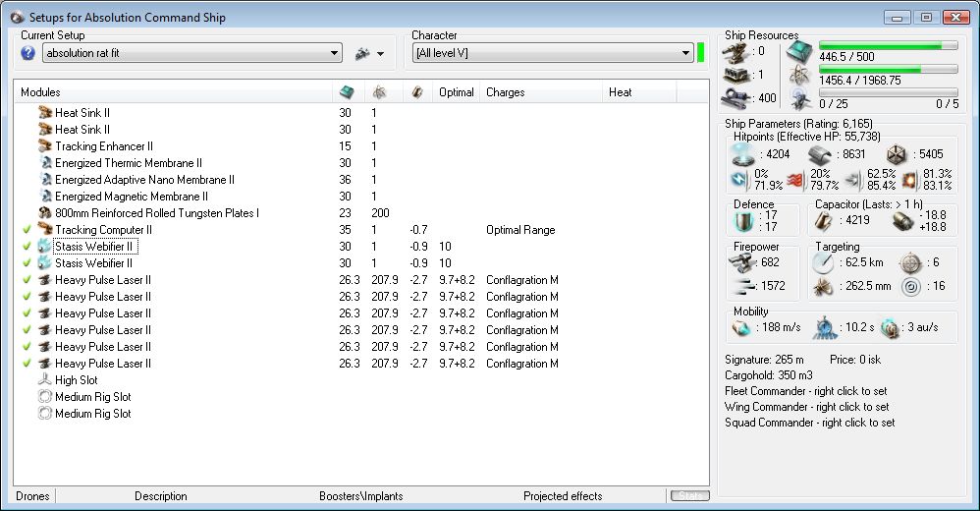Open the Projected effects tab

click(x=563, y=496)
